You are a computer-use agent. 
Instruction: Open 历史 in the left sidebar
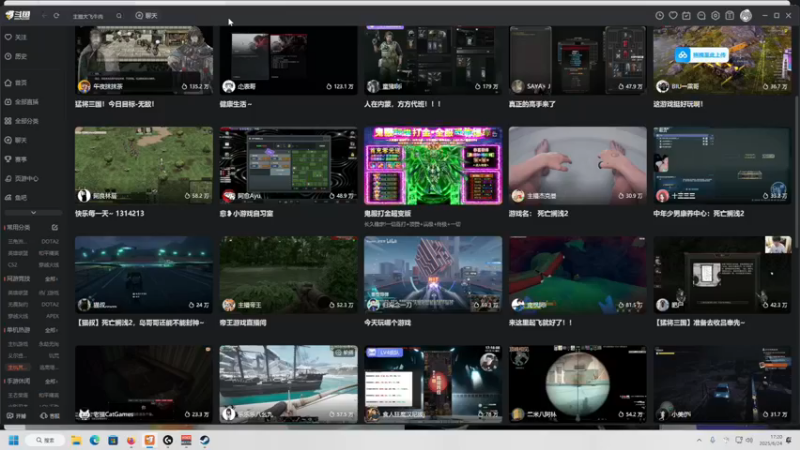(x=16, y=56)
